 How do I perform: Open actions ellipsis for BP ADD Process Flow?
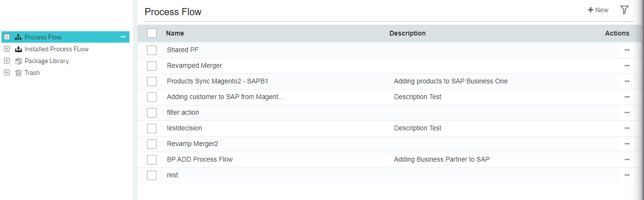click(626, 159)
